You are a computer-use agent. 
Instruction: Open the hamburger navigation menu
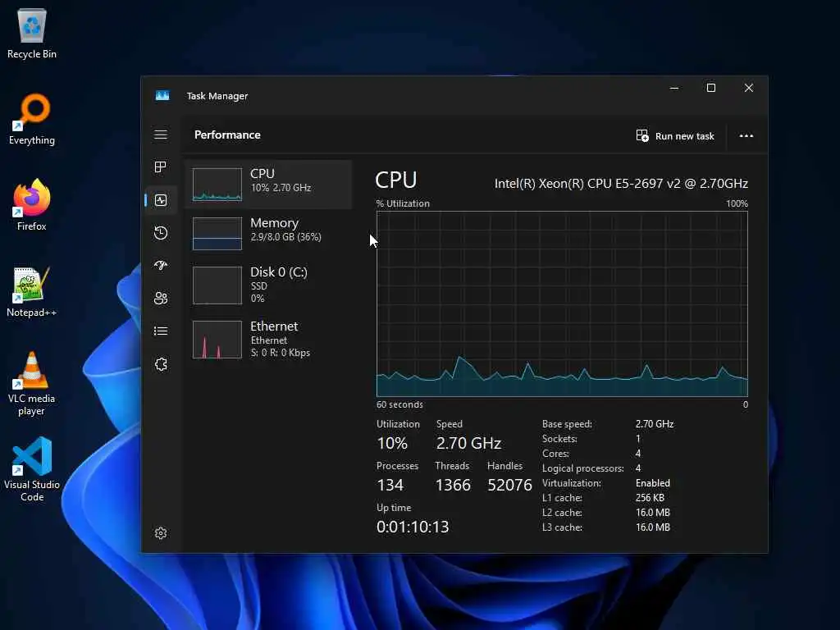pyautogui.click(x=161, y=135)
